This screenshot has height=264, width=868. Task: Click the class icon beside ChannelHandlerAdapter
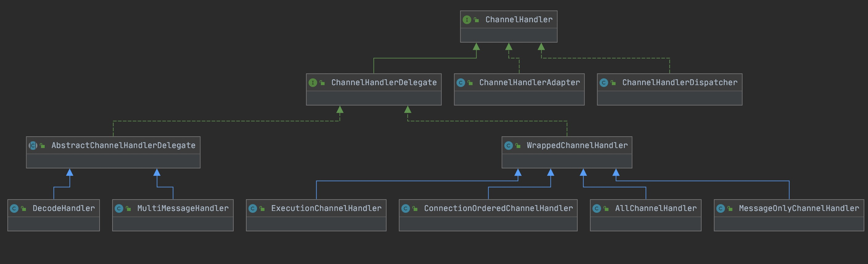pos(461,83)
